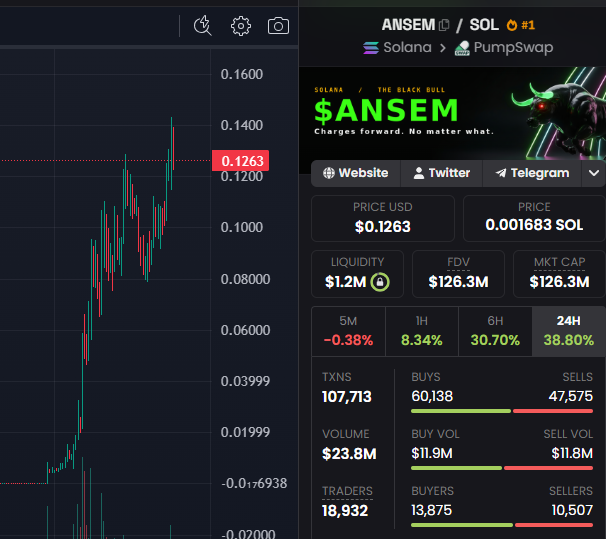Screen dimensions: 606x539
Task: Click the trending fire #1 badge
Action: click(521, 25)
